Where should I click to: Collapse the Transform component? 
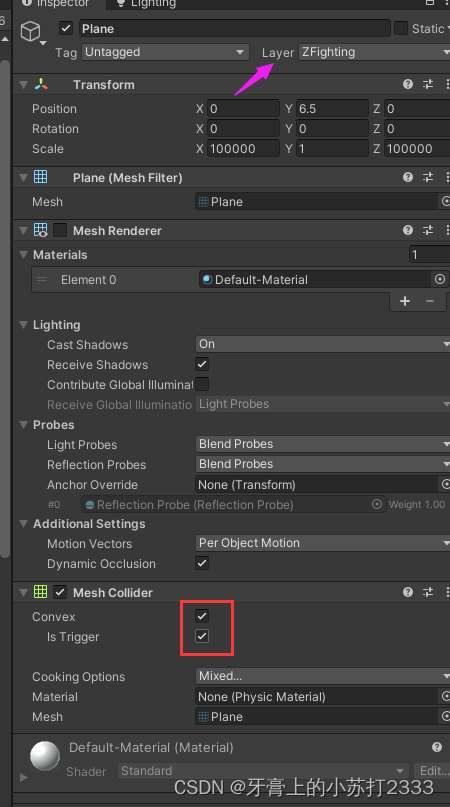[x=24, y=84]
